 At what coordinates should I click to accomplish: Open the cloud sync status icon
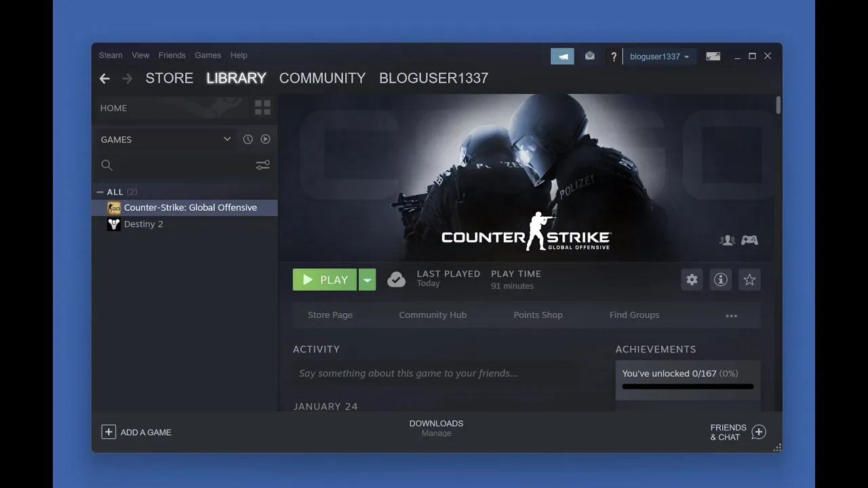(x=396, y=279)
